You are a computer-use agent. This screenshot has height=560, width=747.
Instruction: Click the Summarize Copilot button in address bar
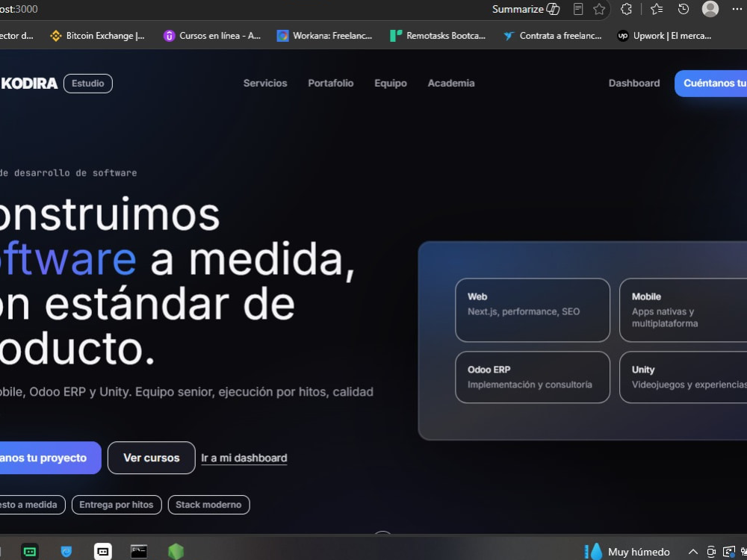525,9
